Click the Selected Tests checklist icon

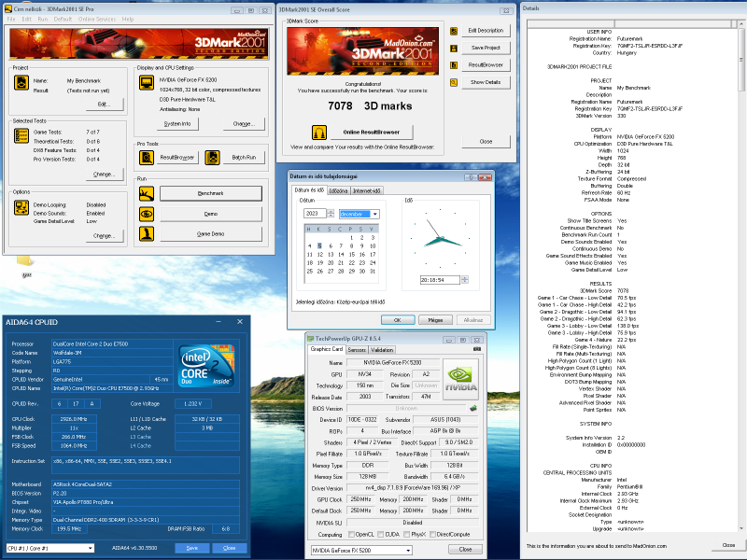click(21, 135)
